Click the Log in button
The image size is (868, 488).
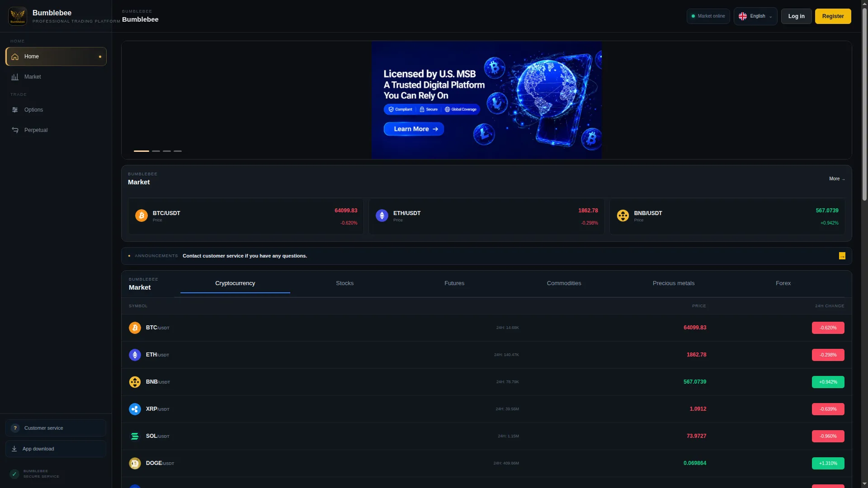coord(796,16)
